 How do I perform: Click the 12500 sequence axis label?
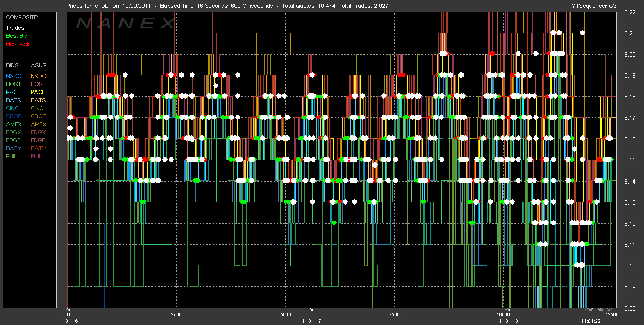[x=611, y=314]
